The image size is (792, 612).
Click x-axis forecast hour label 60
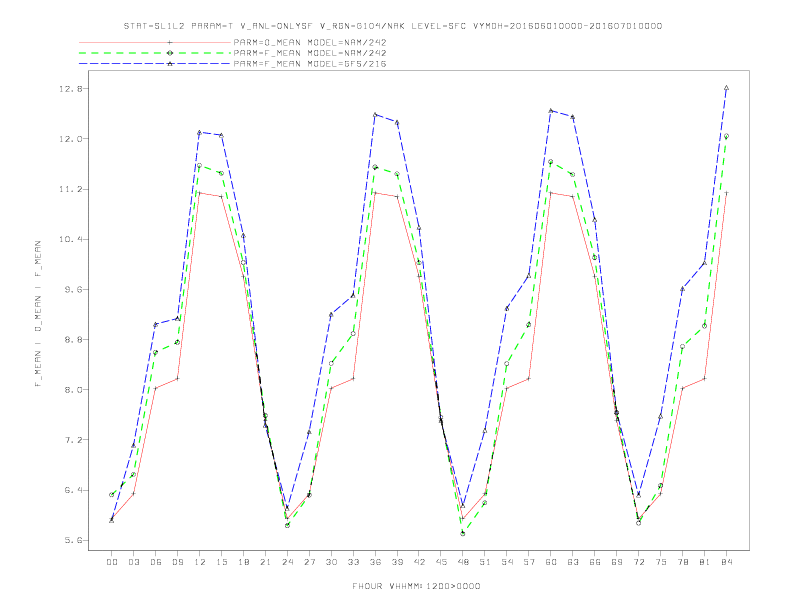pyautogui.click(x=551, y=562)
